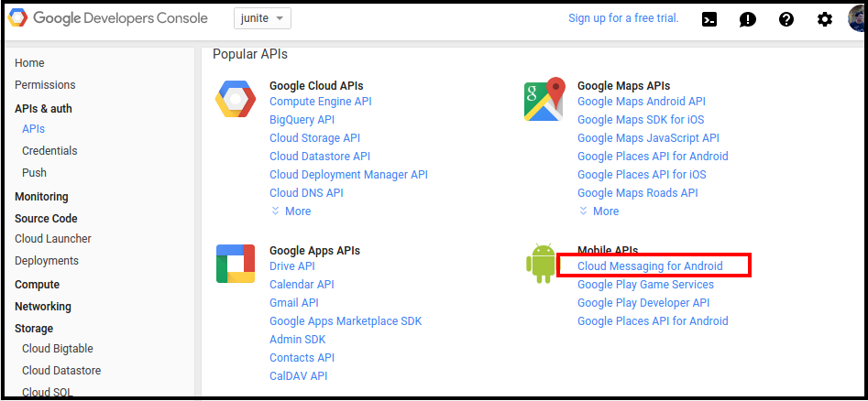Click the notifications alert icon

coord(748,19)
